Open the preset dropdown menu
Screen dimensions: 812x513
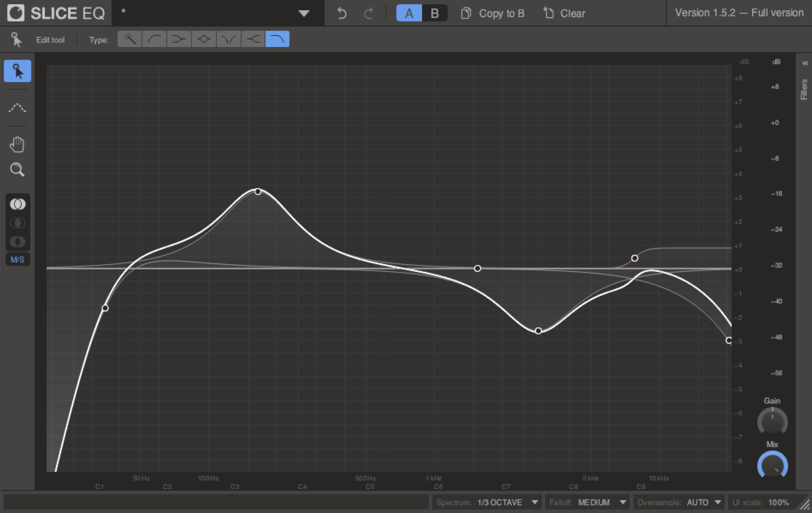tap(304, 13)
